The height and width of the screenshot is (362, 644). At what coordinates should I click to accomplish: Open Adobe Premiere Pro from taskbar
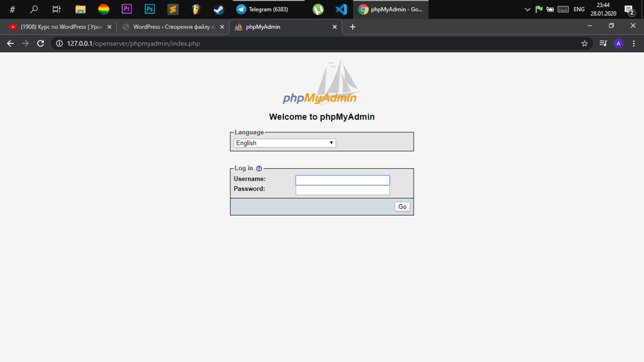(x=126, y=9)
